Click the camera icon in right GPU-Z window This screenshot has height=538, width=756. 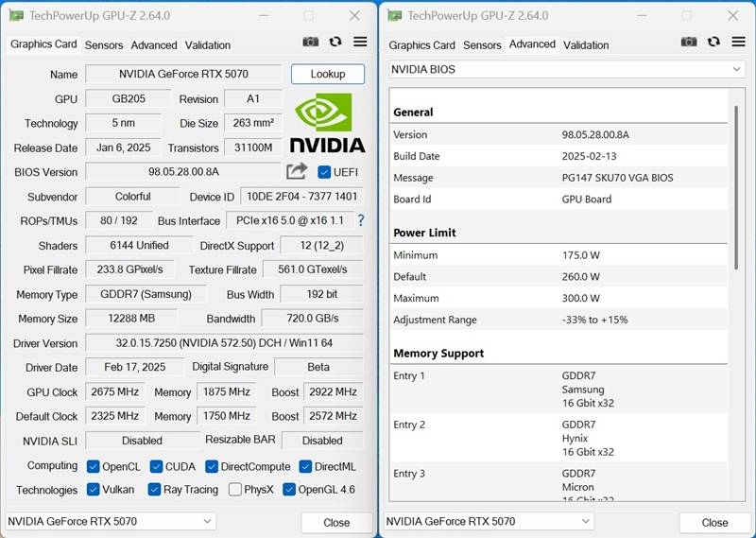[x=689, y=42]
